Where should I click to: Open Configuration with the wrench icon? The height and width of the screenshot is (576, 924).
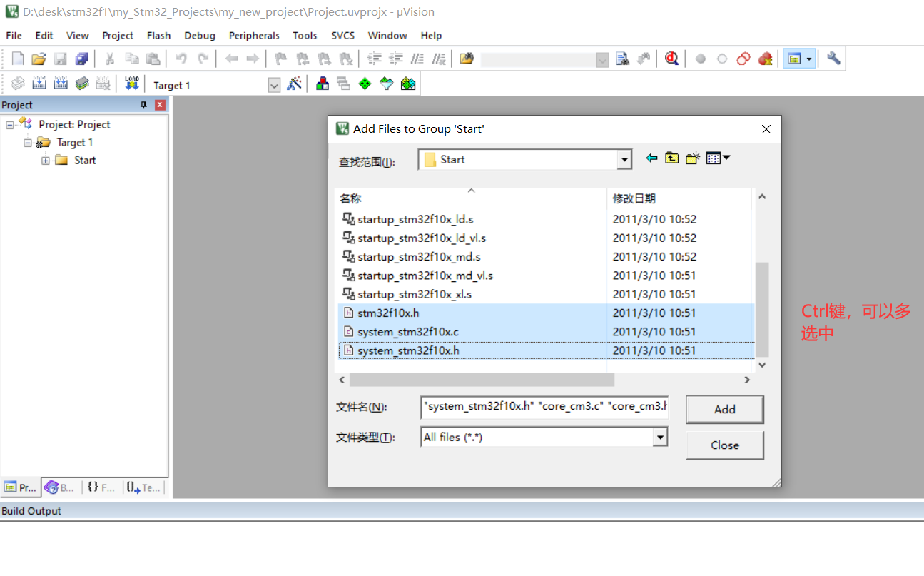click(833, 59)
